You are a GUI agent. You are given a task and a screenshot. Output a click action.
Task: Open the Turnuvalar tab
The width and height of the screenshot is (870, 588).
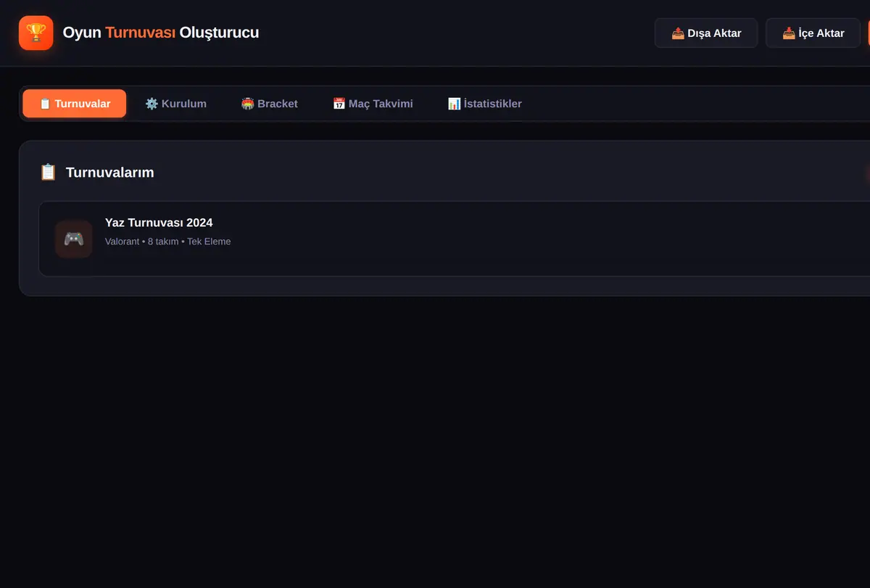click(75, 104)
